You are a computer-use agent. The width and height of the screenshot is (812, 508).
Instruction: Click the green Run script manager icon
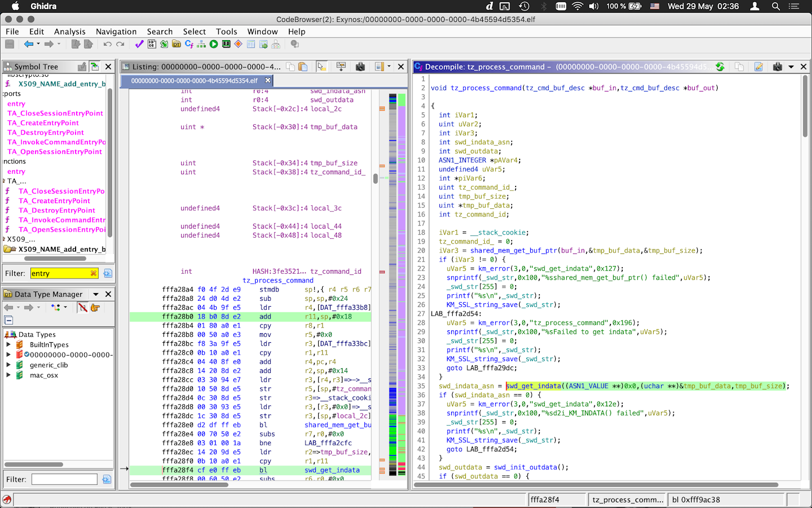(x=214, y=45)
